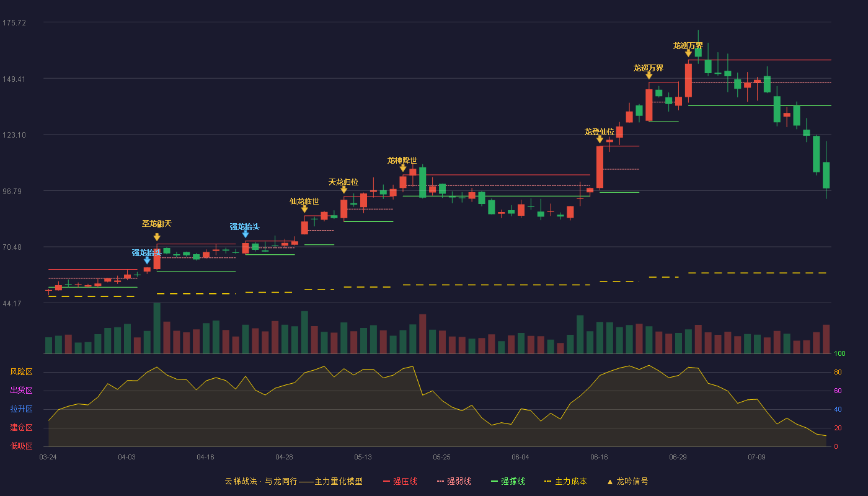The image size is (868, 496).
Task: Click the 04-16 date label
Action: click(205, 457)
